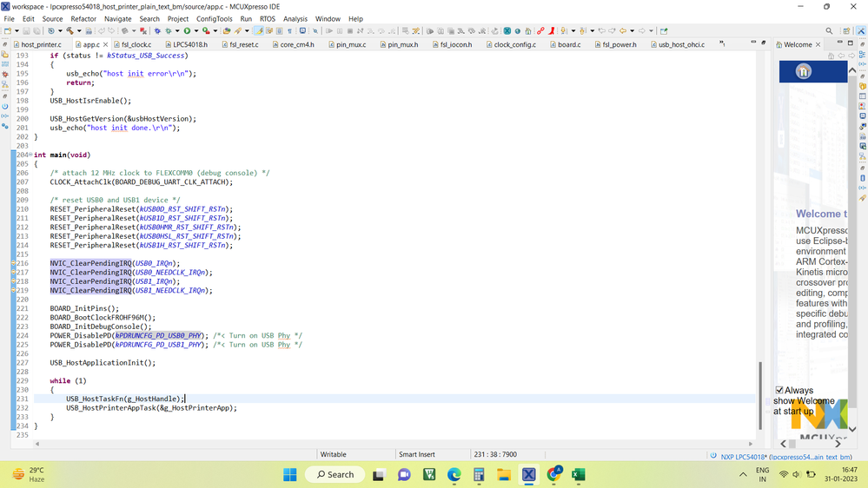The width and height of the screenshot is (868, 488).
Task: Close the Welcome view tab
Action: click(x=818, y=44)
